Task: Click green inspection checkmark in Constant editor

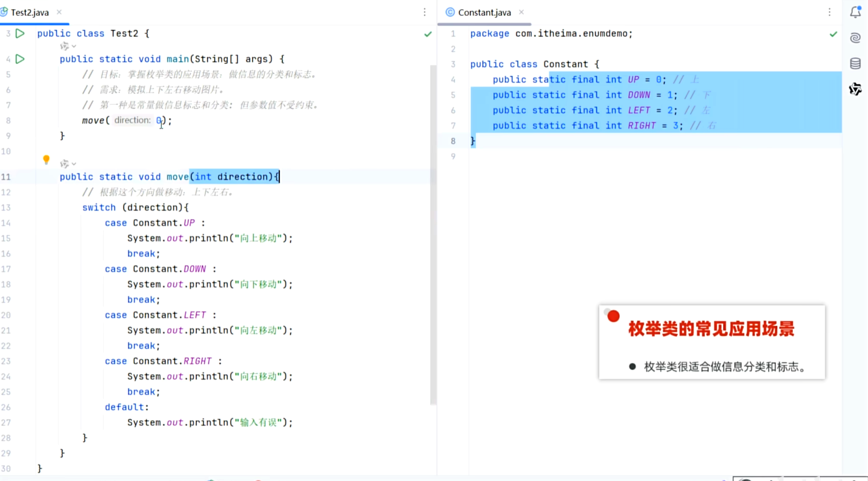Action: click(x=833, y=34)
